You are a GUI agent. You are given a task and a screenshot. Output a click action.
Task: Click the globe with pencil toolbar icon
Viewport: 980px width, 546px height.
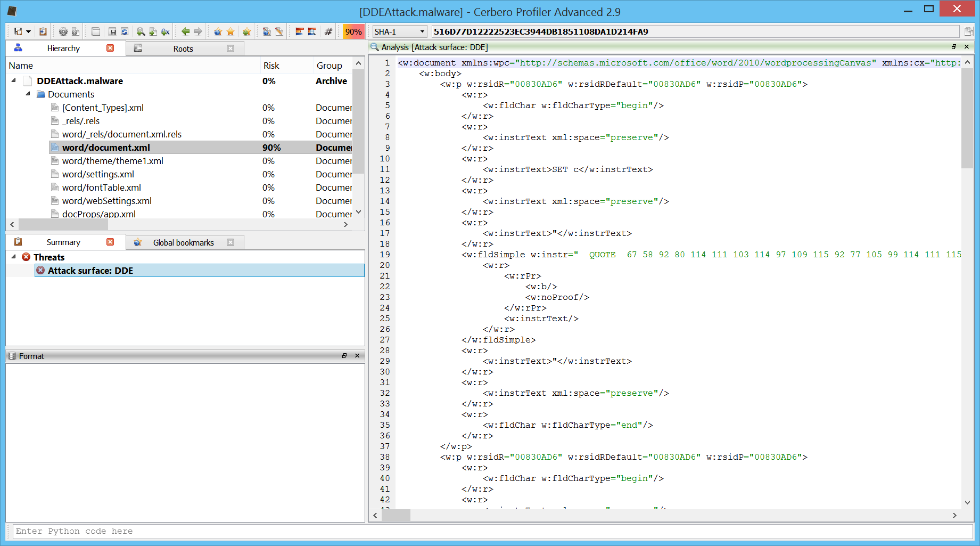click(x=267, y=32)
